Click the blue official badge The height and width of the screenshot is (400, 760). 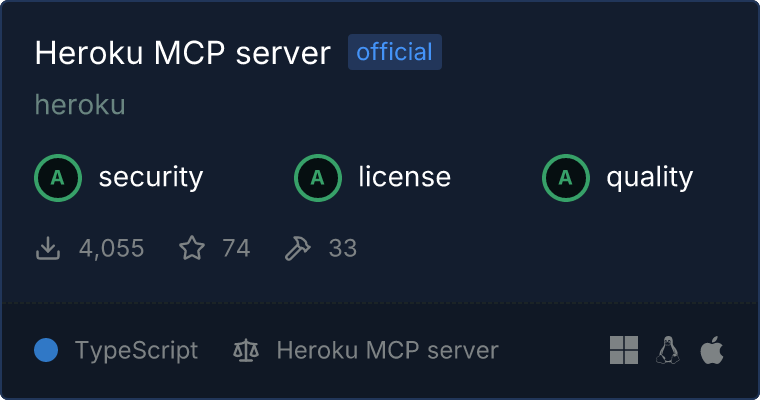coord(395,52)
